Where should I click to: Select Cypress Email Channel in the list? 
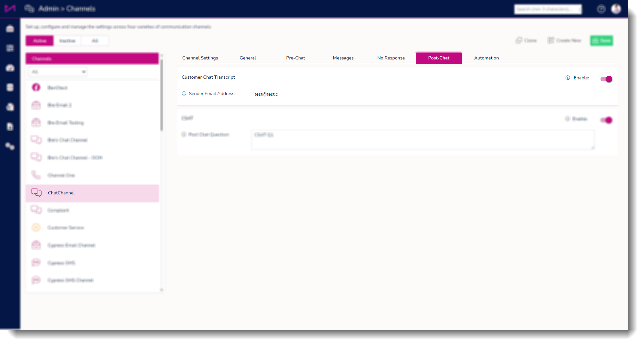tap(92, 245)
